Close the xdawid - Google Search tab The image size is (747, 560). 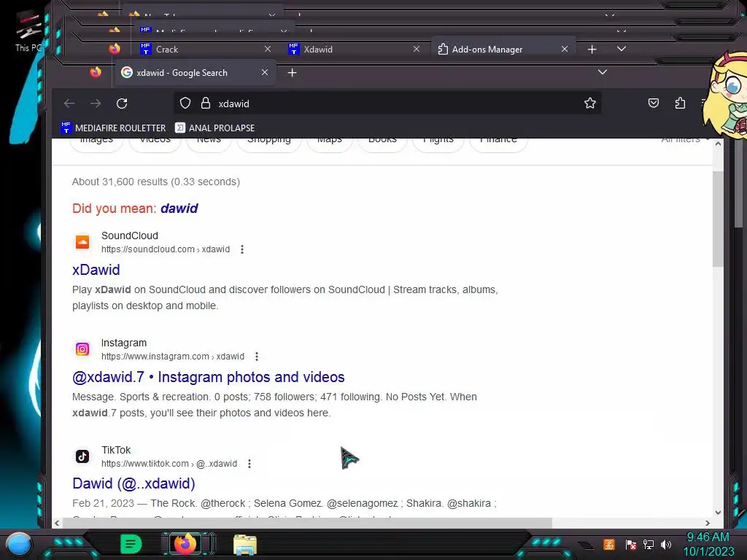pos(265,72)
